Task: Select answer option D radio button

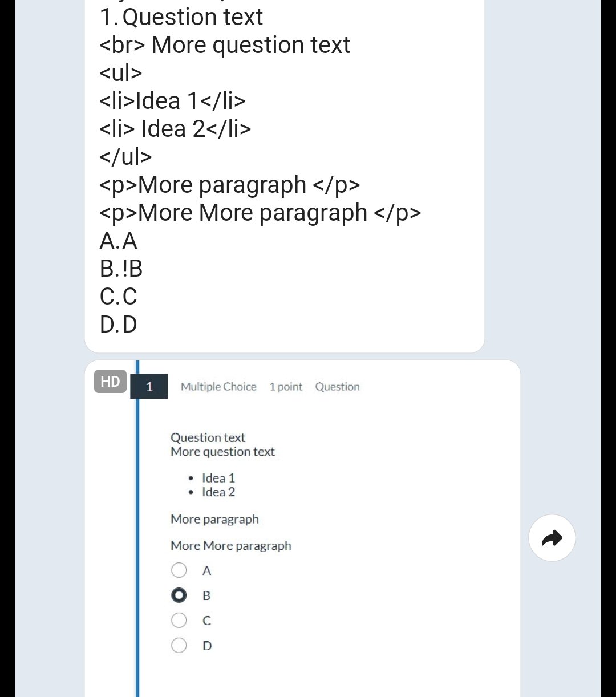Action: pyautogui.click(x=179, y=645)
